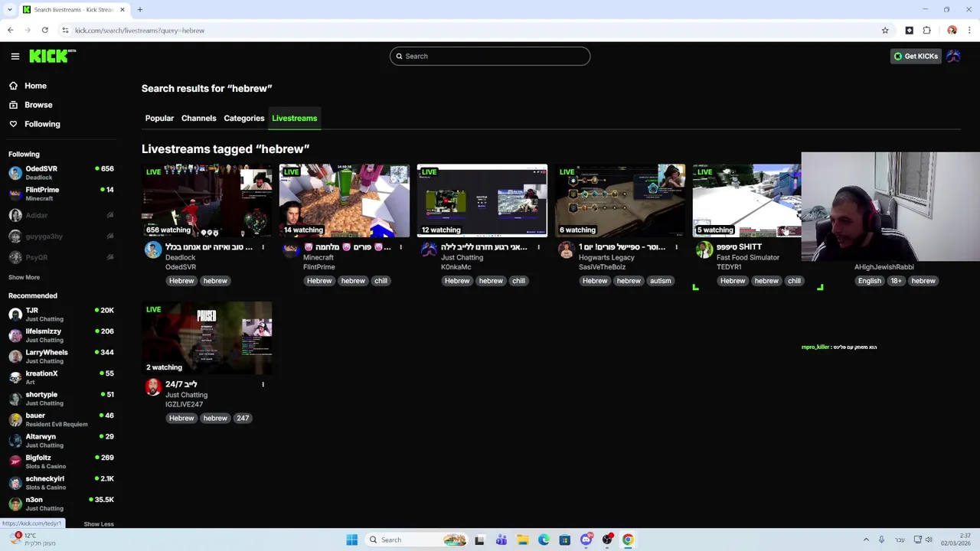Open AHighJewishRabbi channel name link

coord(884,267)
